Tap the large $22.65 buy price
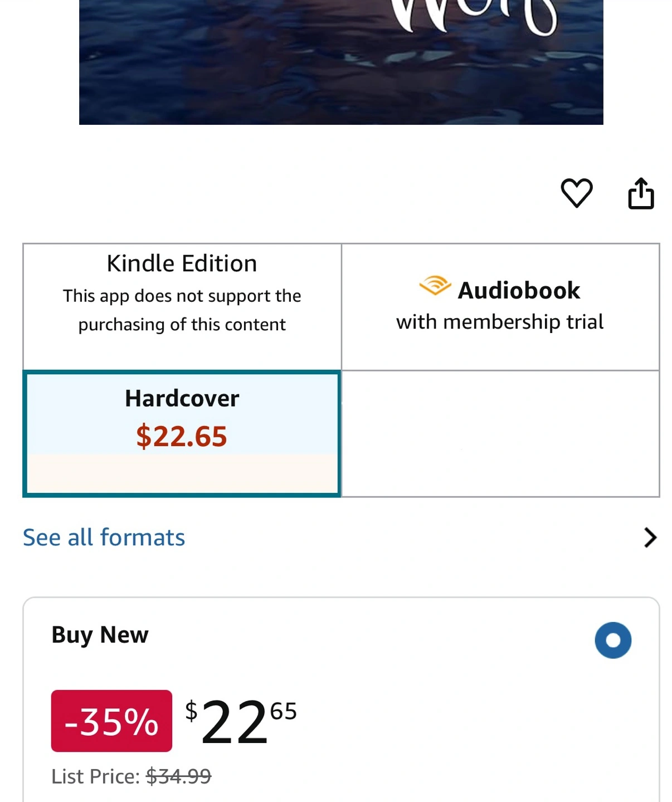 [x=241, y=722]
